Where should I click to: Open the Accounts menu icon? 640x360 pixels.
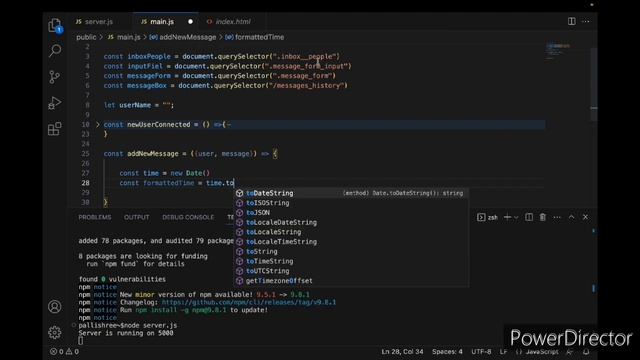55,307
